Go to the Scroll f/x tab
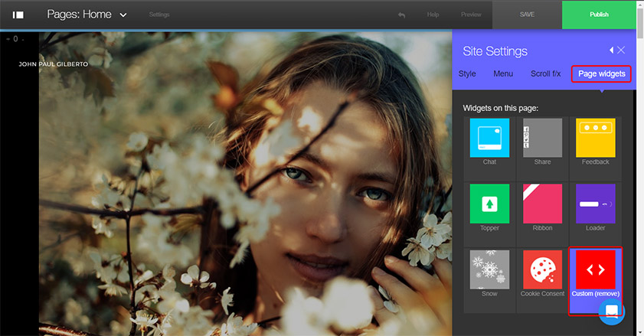 [x=545, y=74]
